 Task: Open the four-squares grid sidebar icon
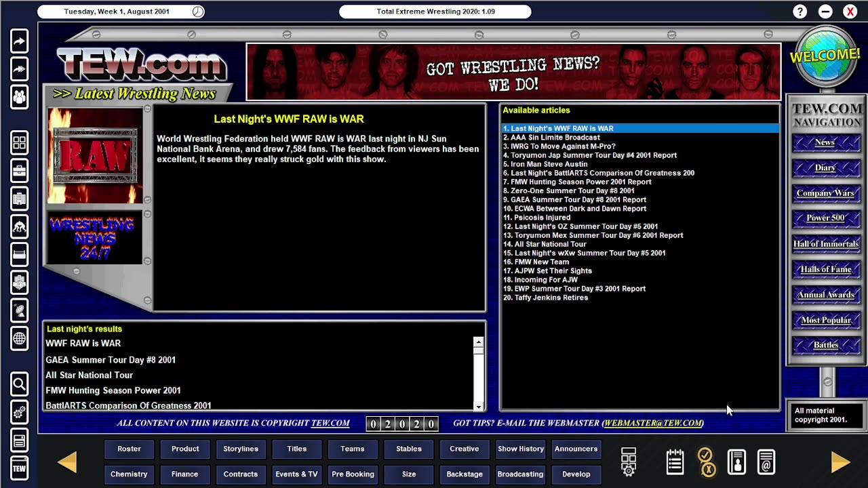[x=19, y=143]
